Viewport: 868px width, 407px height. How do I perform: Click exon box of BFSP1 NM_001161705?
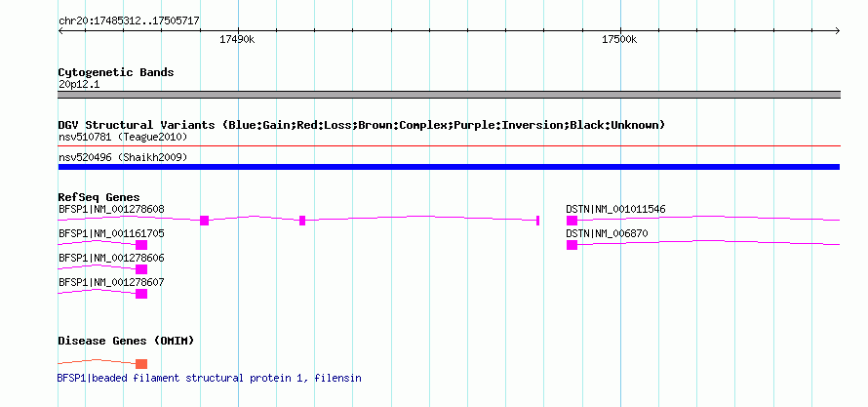pyautogui.click(x=141, y=245)
